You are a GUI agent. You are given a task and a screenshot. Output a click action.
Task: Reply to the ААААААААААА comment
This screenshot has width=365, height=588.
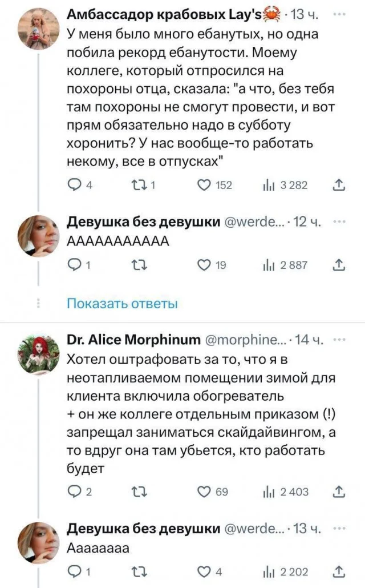(74, 265)
